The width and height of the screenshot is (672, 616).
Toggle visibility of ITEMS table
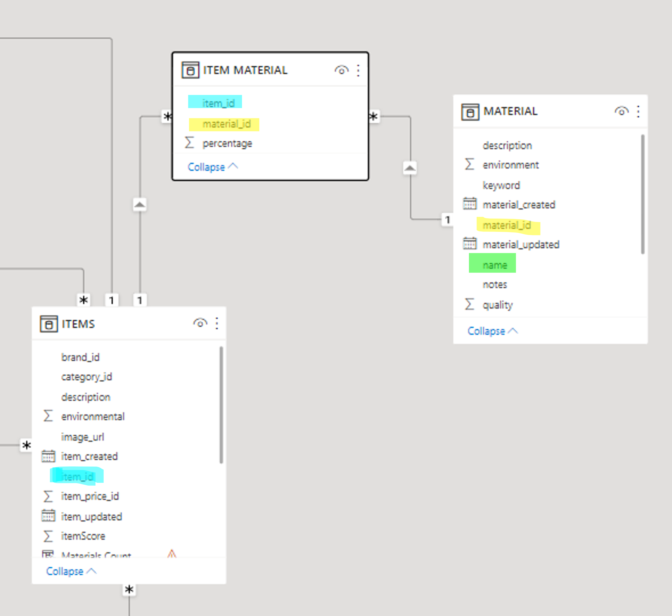(x=200, y=323)
